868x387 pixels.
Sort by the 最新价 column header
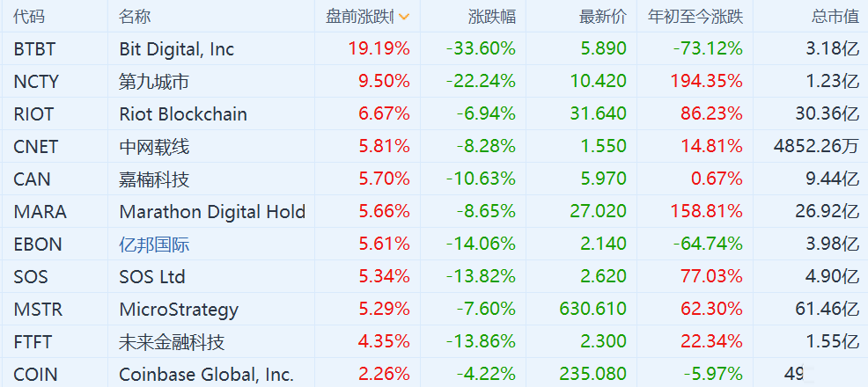tap(602, 17)
